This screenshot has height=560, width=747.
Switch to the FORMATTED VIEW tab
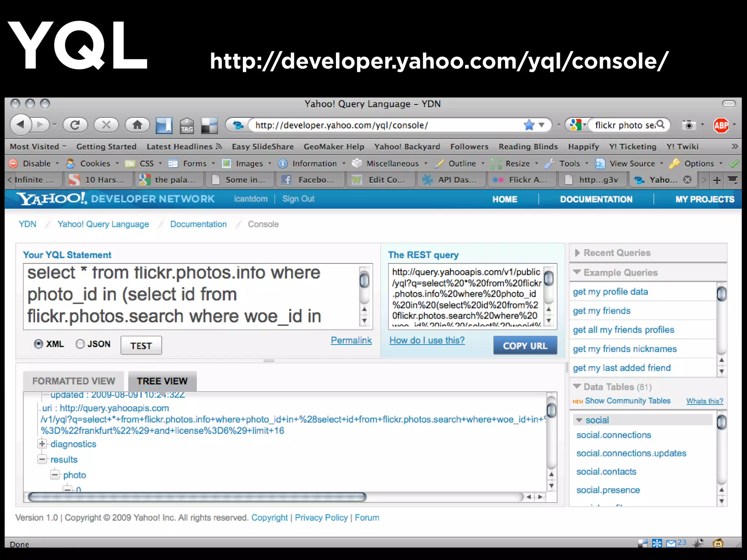(74, 381)
